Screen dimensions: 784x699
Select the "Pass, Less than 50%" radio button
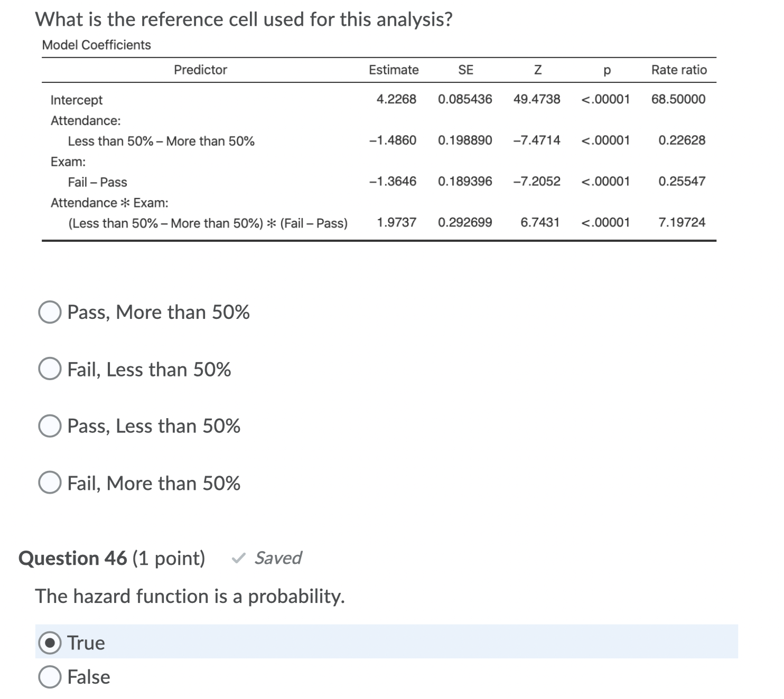coord(50,426)
